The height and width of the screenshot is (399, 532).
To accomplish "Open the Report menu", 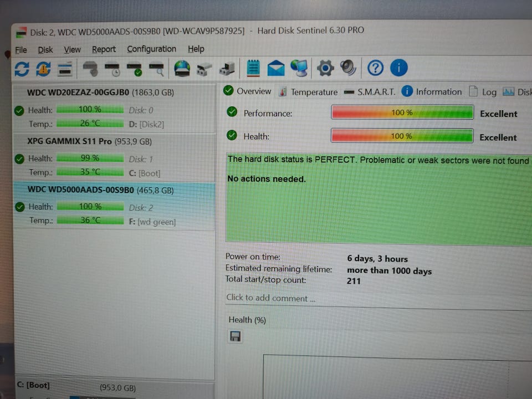I will [x=104, y=49].
